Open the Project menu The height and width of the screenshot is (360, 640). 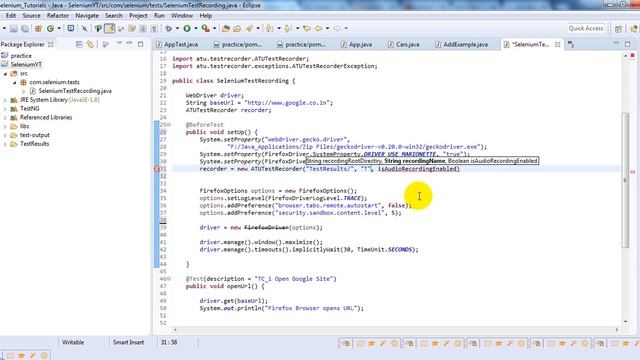[138, 16]
